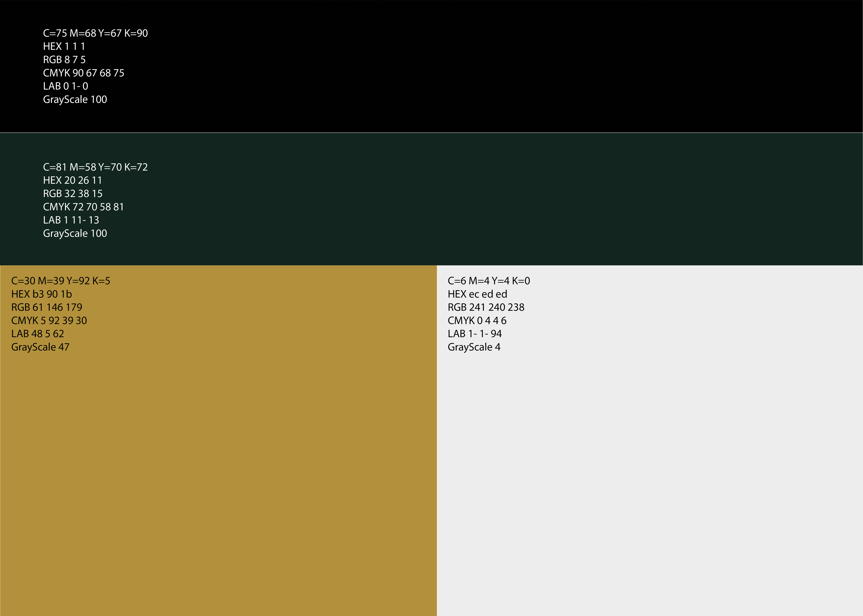Click the C=6 M=4 Y=4 K=0 heading
The image size is (863, 616).
pyautogui.click(x=489, y=281)
